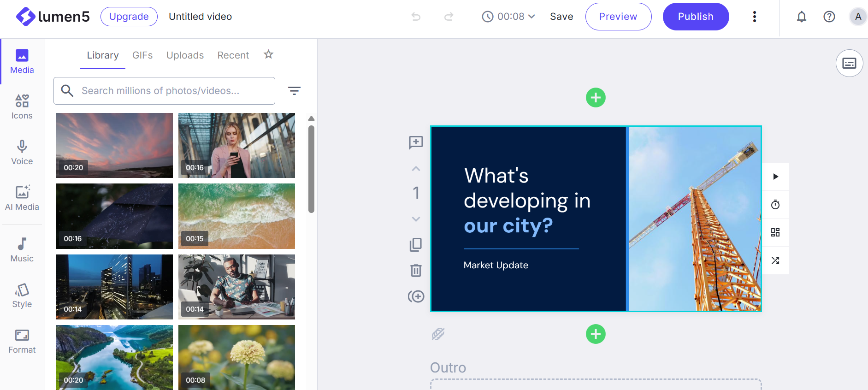Image resolution: width=868 pixels, height=390 pixels.
Task: Open the Style panel
Action: (x=22, y=295)
